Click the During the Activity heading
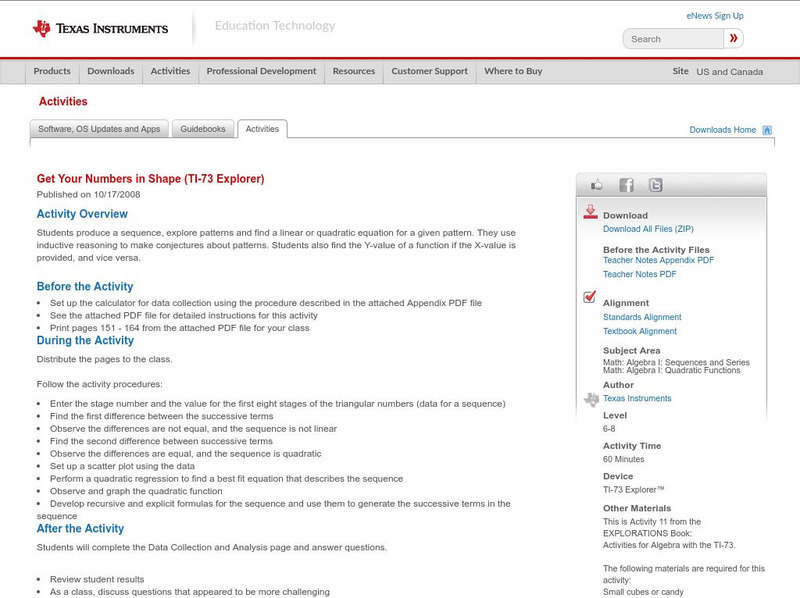Viewport: 800px width, 598px height. [x=85, y=340]
